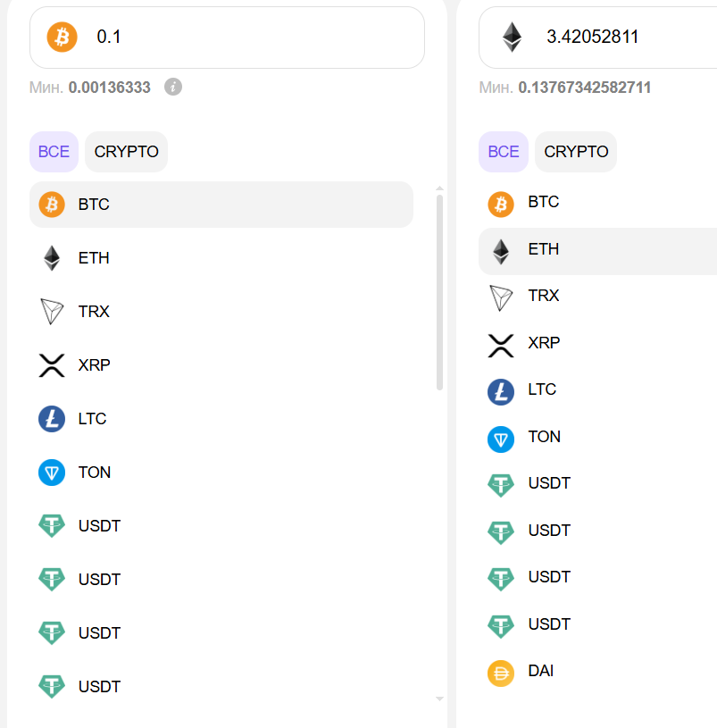Click the 3.42052811 receive amount field

pos(597,38)
